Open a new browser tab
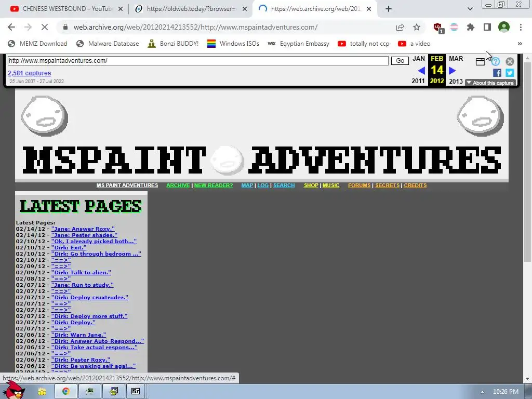532x399 pixels. pos(389,9)
